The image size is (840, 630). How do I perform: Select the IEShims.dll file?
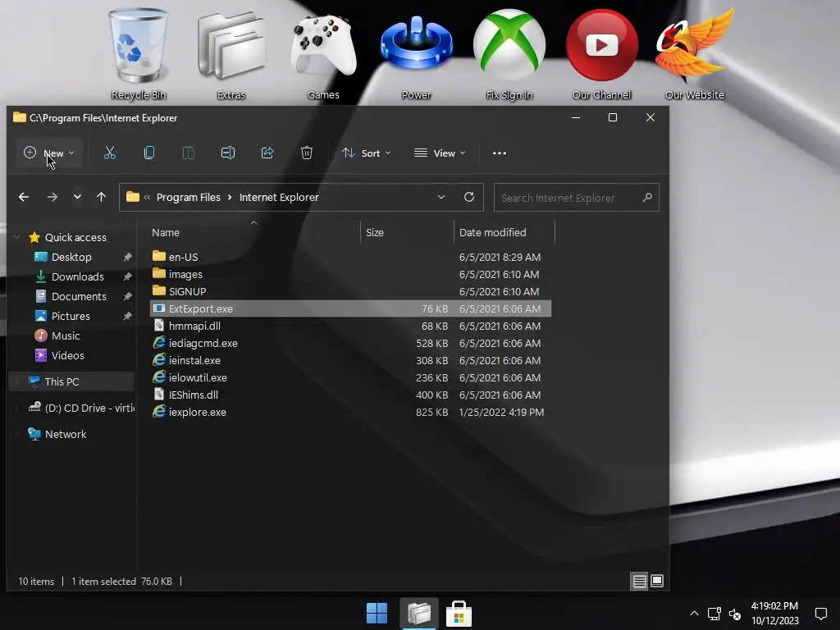350,395
